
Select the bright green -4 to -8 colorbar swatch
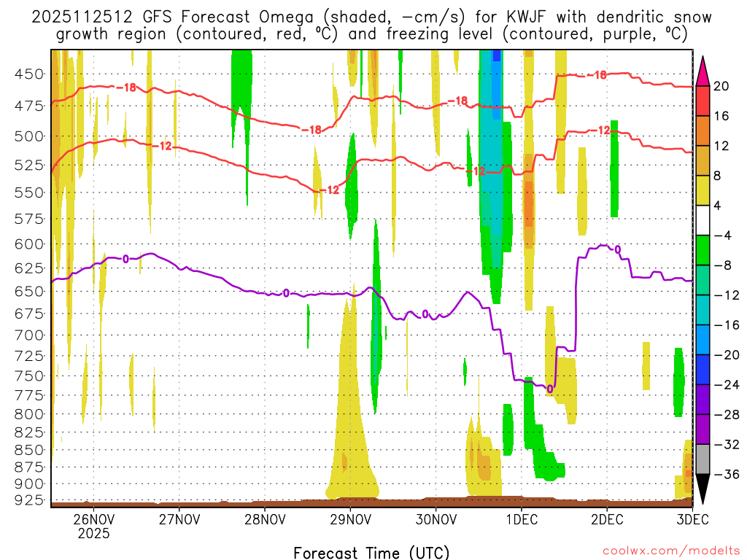pos(703,250)
